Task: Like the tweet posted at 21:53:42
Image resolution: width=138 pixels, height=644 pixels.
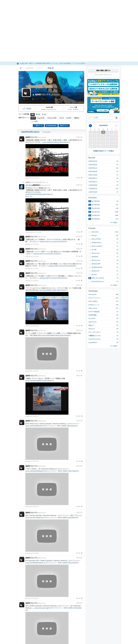Action: pos(82,178)
